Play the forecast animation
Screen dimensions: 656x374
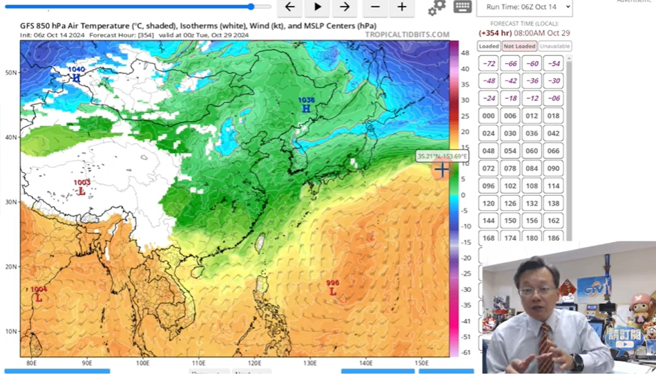click(x=318, y=7)
